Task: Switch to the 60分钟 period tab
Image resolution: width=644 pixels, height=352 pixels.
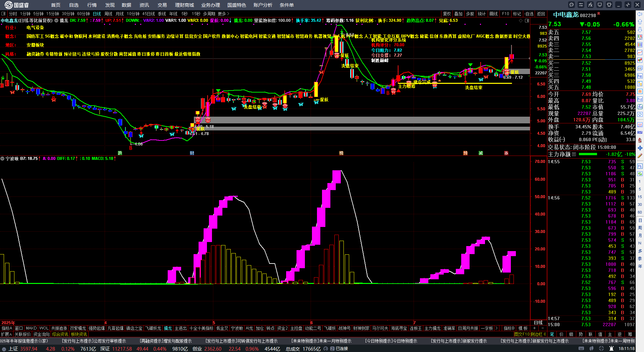Action: [84, 14]
